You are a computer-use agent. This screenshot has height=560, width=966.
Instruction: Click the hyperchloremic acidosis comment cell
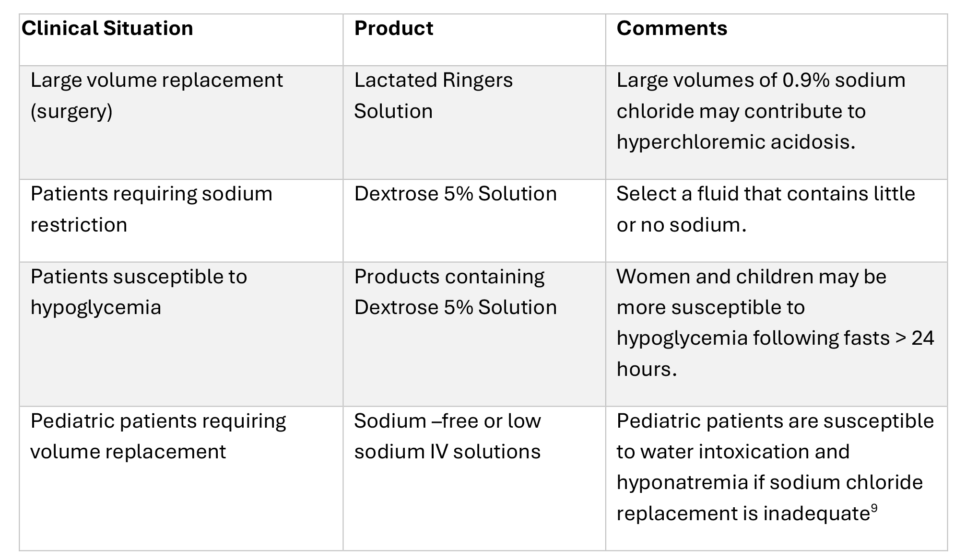tap(761, 111)
